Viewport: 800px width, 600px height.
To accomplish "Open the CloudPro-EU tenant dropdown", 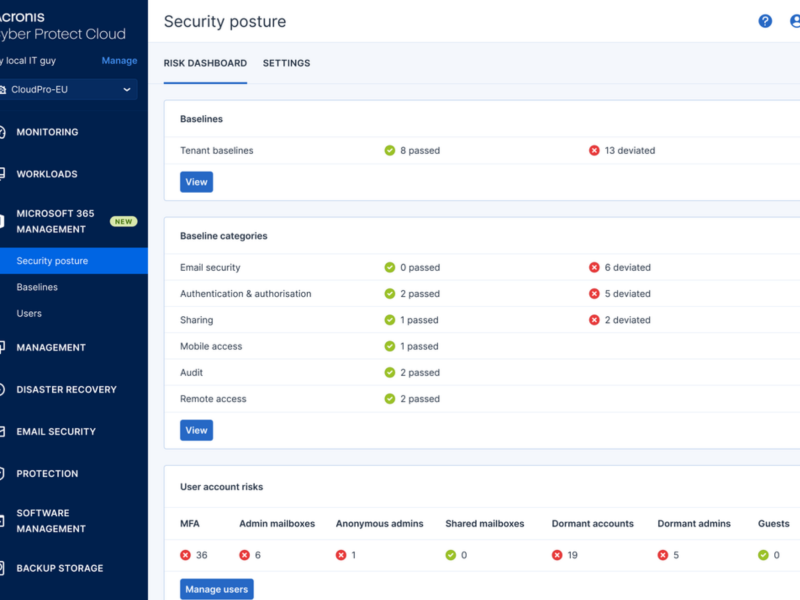I will point(68,90).
